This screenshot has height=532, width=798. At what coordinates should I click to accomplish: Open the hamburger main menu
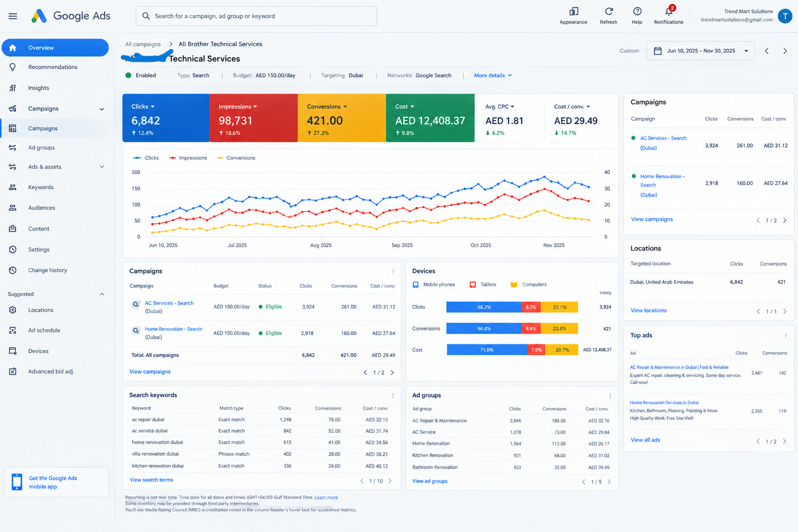[13, 16]
